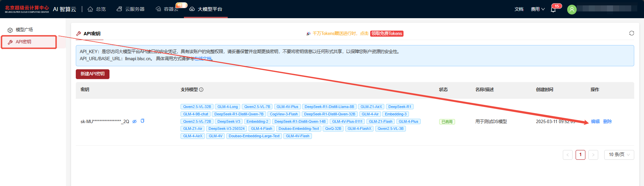Click the GLM-4V-Flash model tag
Image resolution: width=644 pixels, height=186 pixels.
[x=297, y=136]
